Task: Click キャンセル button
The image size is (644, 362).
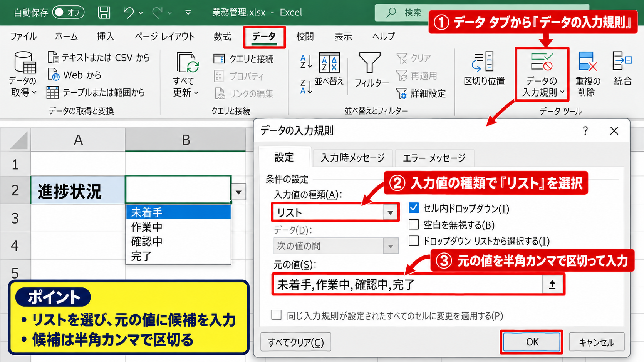Action: click(x=597, y=342)
